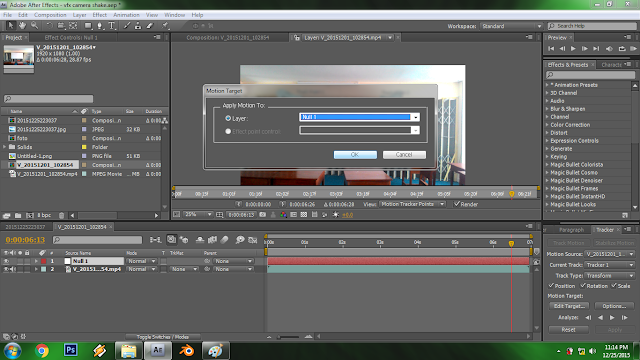Select the Hand tool

point(22,26)
